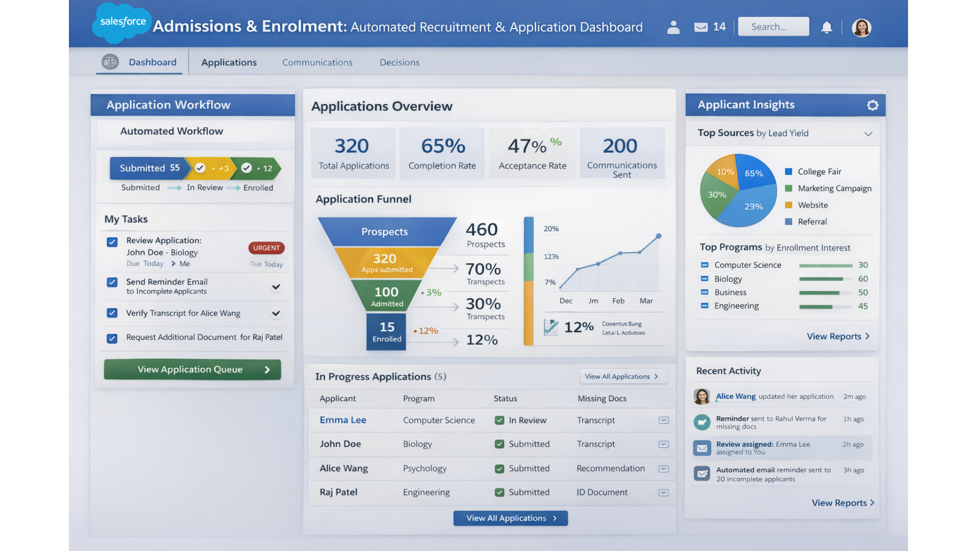Open the user profile avatar top right
This screenshot has width=980, height=551.
pyautogui.click(x=861, y=27)
